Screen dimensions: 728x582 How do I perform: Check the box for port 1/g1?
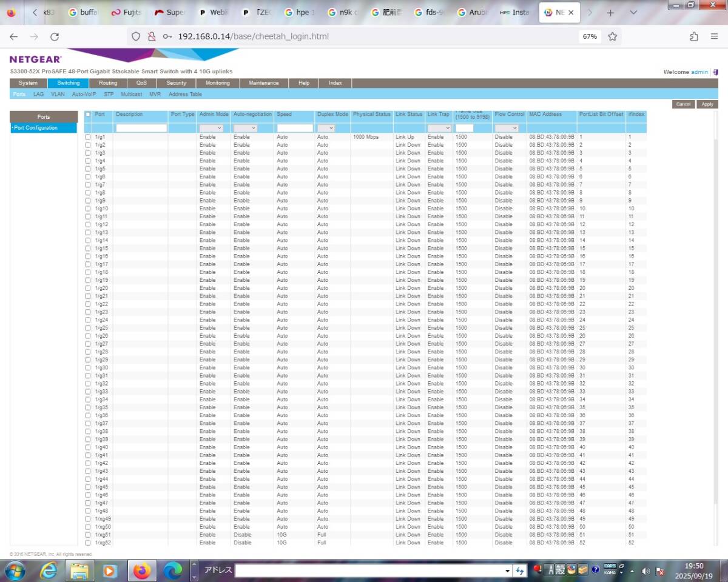[x=88, y=137]
